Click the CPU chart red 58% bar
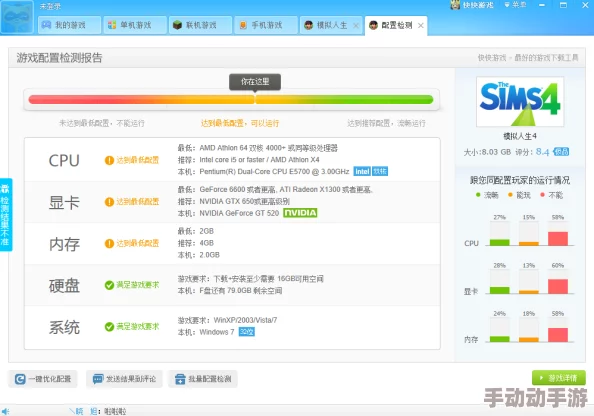 (x=558, y=239)
